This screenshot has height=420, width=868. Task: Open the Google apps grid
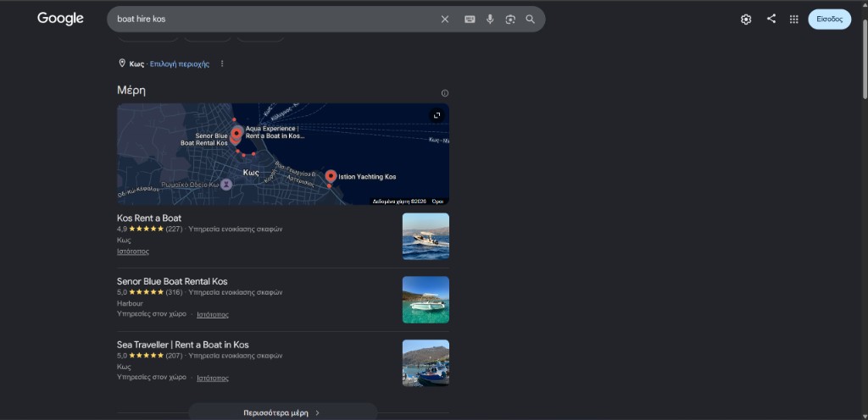[x=793, y=19]
